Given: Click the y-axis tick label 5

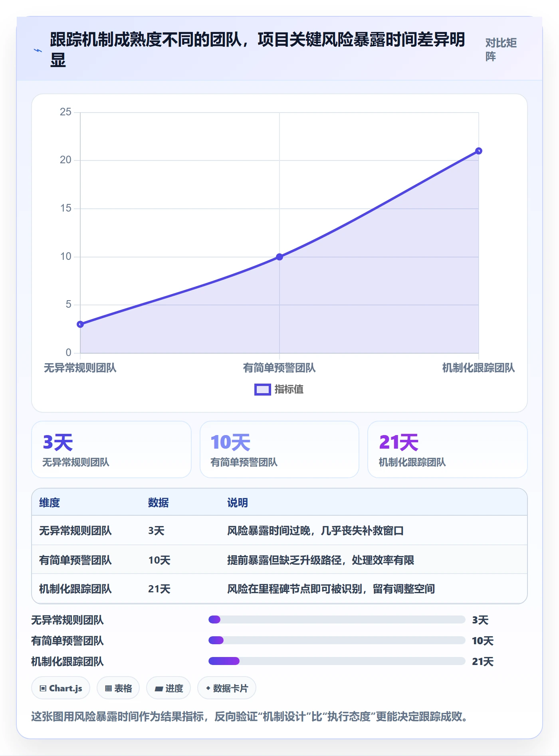Looking at the screenshot, I should coord(68,305).
